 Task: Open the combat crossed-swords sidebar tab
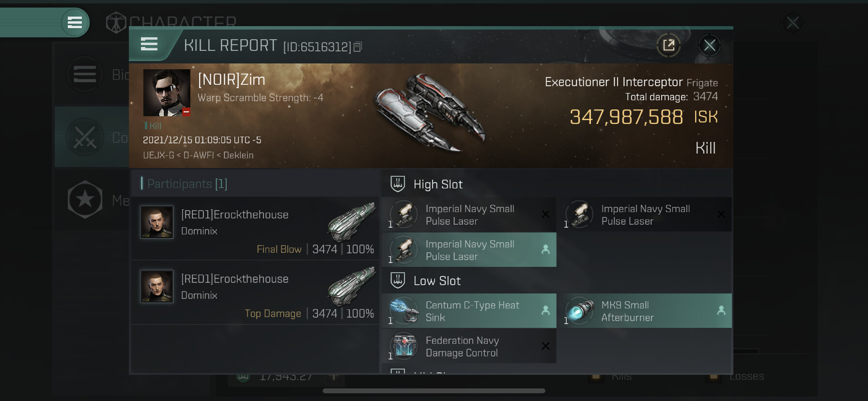(x=85, y=138)
